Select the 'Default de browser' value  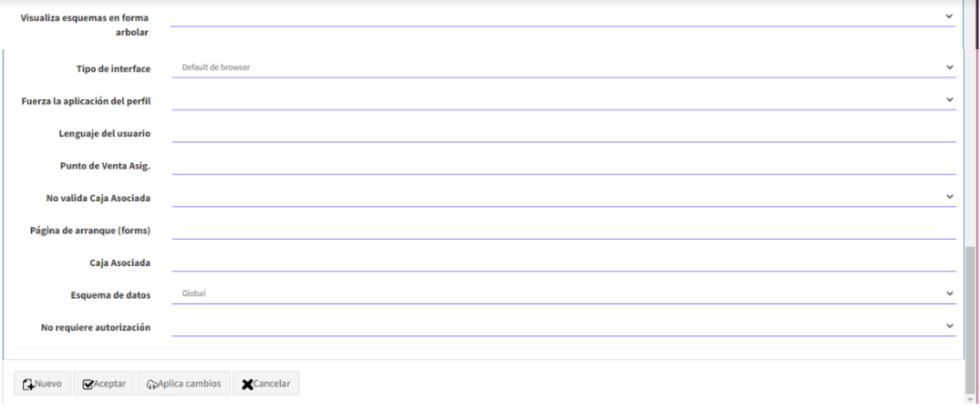click(x=216, y=67)
